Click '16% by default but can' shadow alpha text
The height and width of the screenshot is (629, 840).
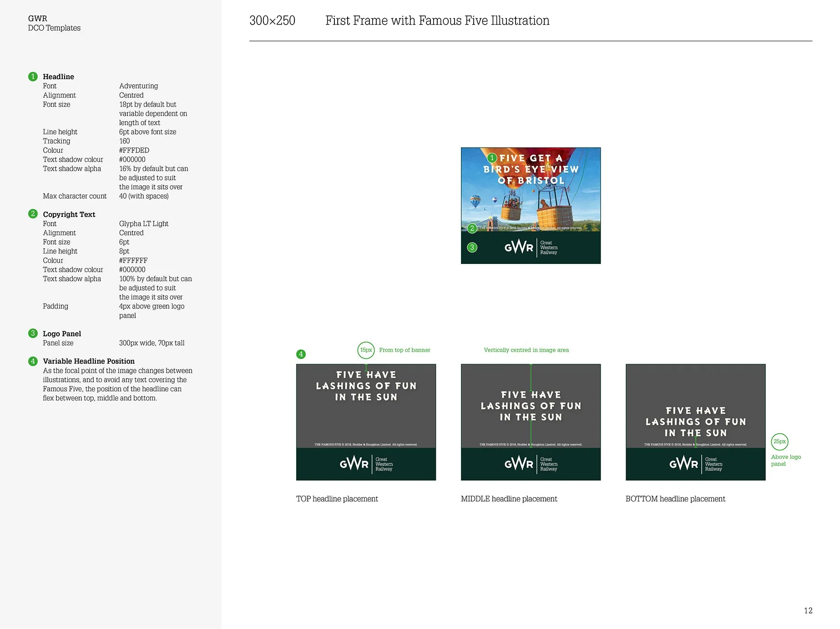coord(154,168)
